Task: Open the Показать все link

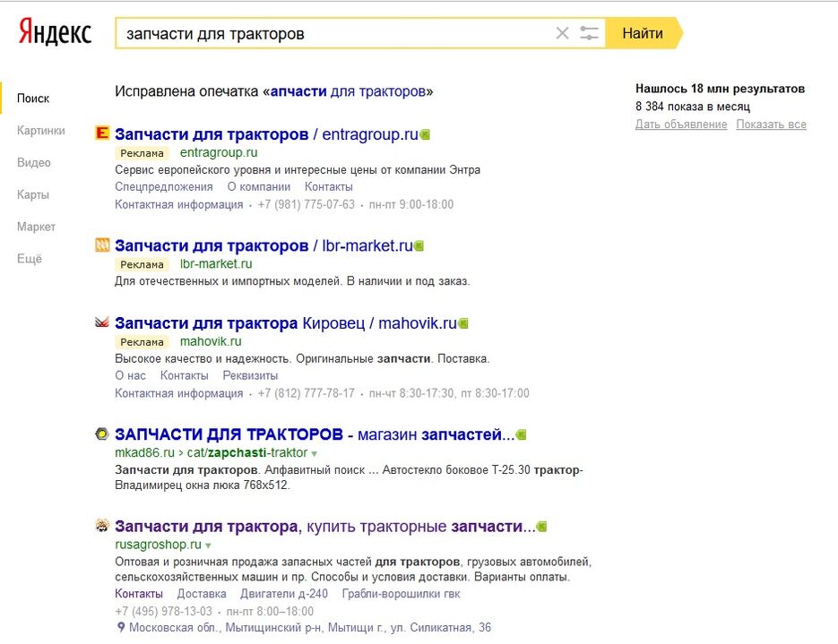Action: pyautogui.click(x=771, y=125)
